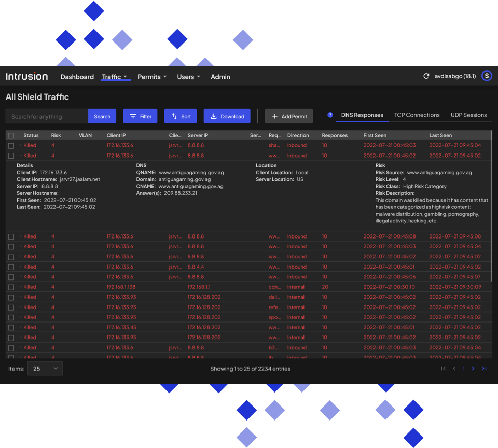Go to previous page chevron
The width and height of the screenshot is (498, 448).
pos(454,369)
